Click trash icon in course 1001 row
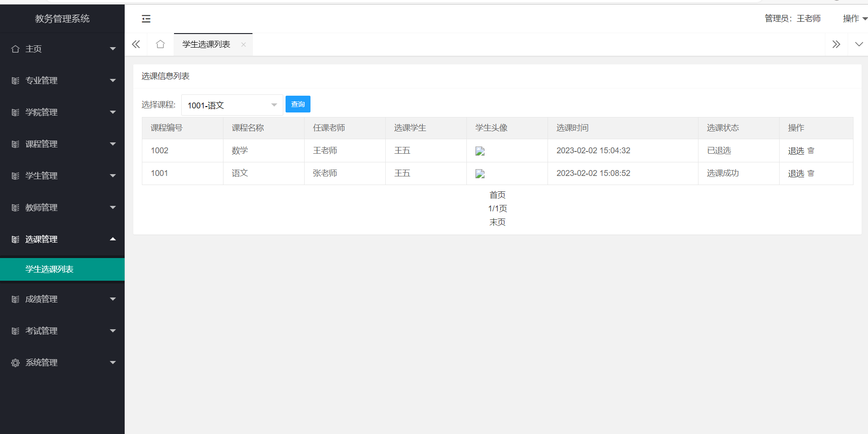The width and height of the screenshot is (868, 434). pos(811,173)
